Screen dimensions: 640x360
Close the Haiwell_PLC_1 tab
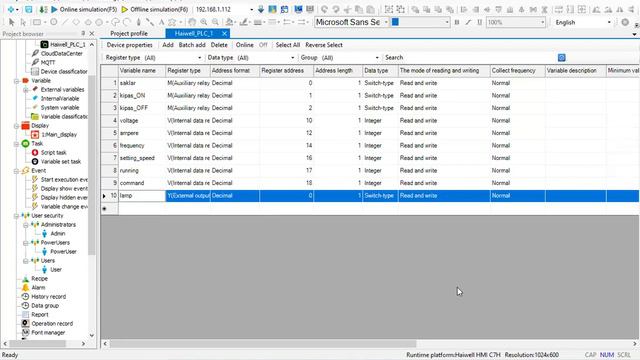[x=224, y=33]
